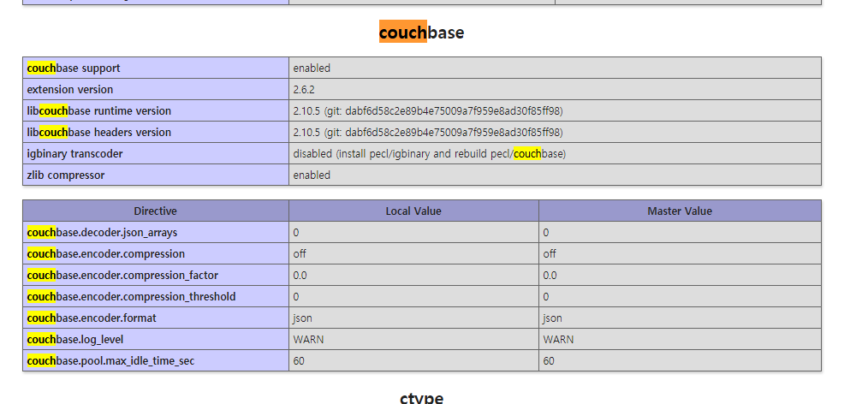Screen dimensions: 868x404
Task: Select couchbase.decoder.json_arrays directive name
Action: pyautogui.click(x=103, y=233)
